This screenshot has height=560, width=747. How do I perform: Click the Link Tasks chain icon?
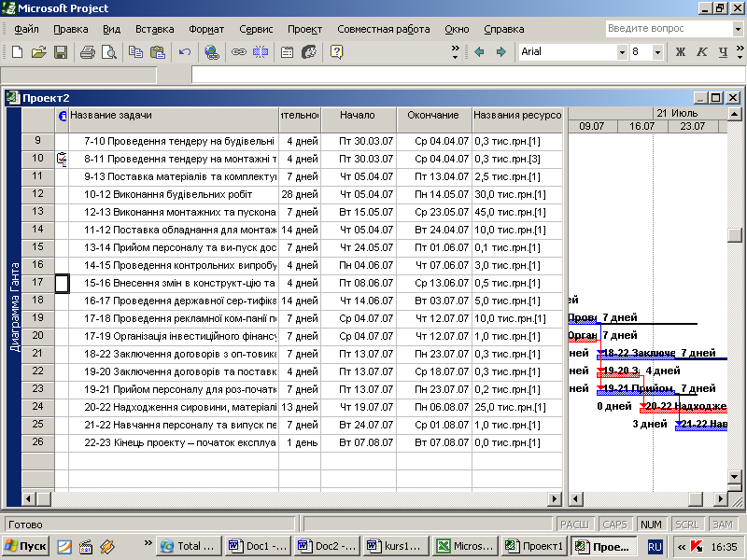click(x=238, y=52)
